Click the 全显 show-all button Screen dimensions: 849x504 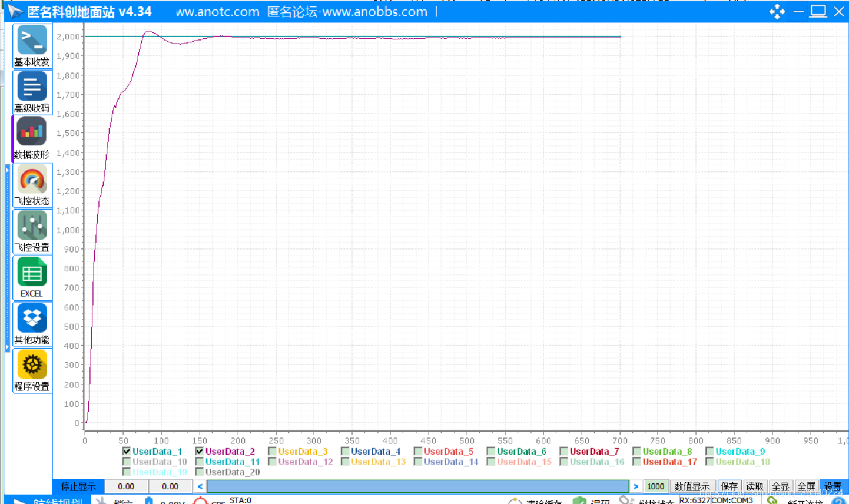[780, 486]
